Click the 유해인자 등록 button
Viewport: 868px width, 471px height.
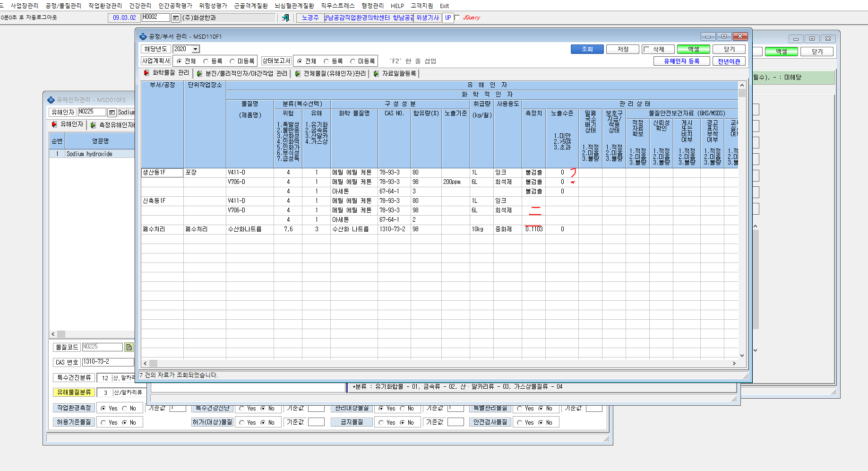pyautogui.click(x=681, y=61)
